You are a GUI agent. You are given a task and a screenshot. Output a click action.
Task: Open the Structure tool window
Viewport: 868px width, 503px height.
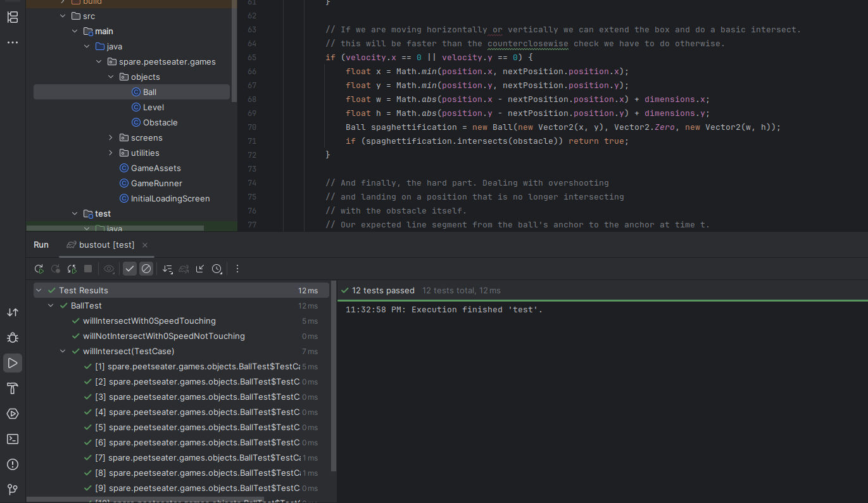click(x=13, y=17)
